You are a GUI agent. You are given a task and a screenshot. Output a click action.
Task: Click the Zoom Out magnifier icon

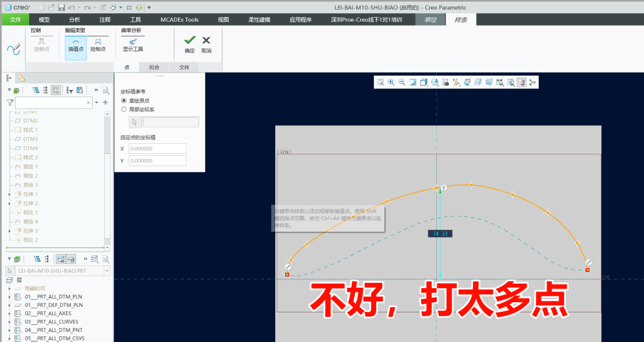(x=401, y=82)
